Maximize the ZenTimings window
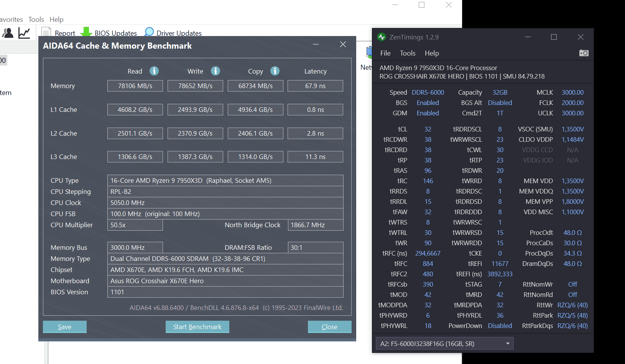 [554, 37]
